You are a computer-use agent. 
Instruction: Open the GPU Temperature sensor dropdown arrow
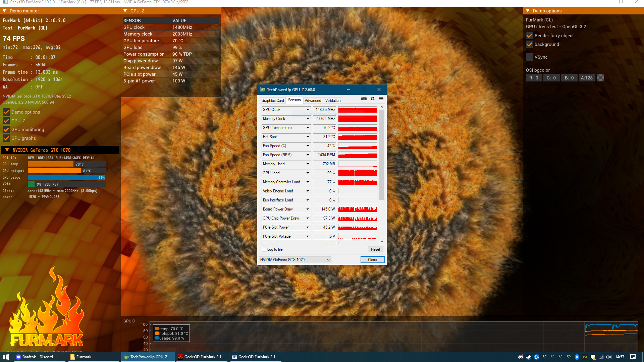coord(307,128)
